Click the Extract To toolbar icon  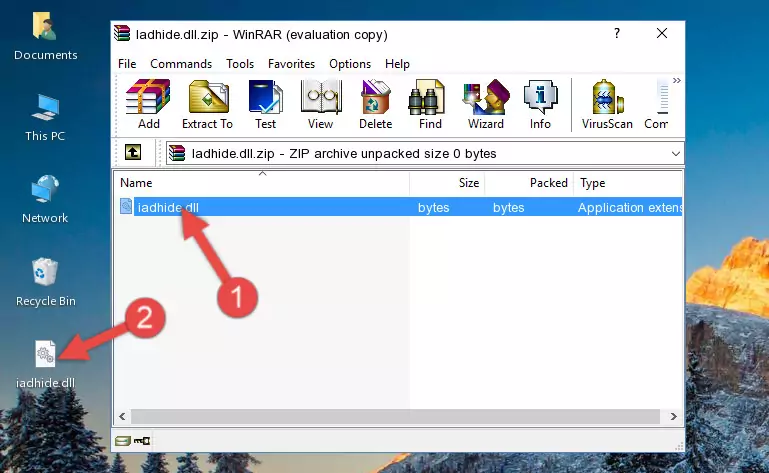pyautogui.click(x=207, y=105)
